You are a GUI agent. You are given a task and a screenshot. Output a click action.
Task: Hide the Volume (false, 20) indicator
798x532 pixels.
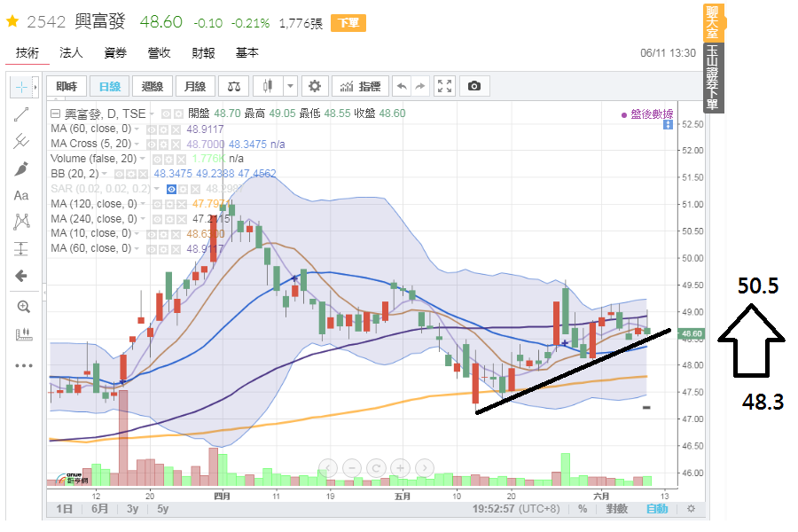[x=158, y=160]
